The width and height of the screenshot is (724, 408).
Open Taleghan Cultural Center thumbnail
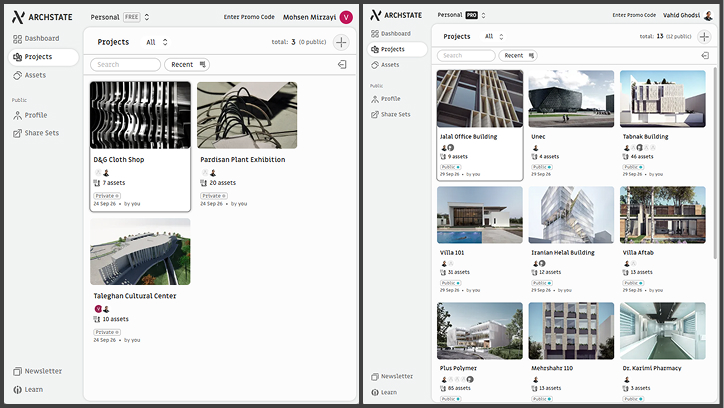point(140,252)
